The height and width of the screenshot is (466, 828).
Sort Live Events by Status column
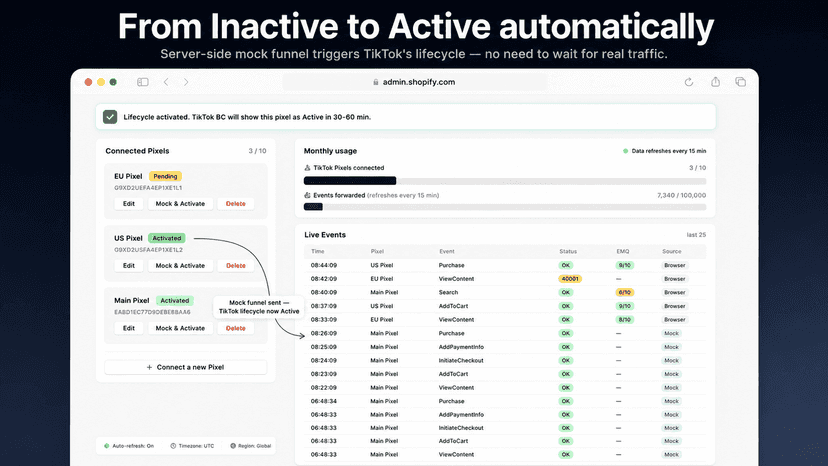pos(568,251)
